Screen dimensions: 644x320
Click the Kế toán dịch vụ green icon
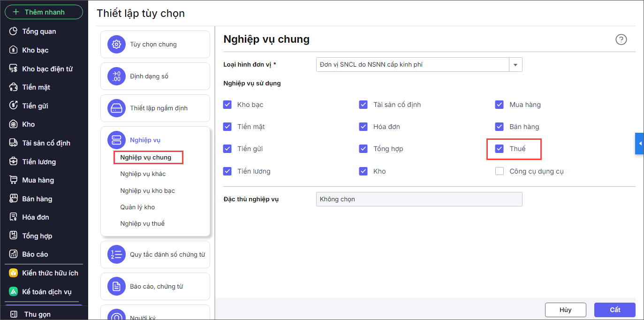tap(14, 292)
